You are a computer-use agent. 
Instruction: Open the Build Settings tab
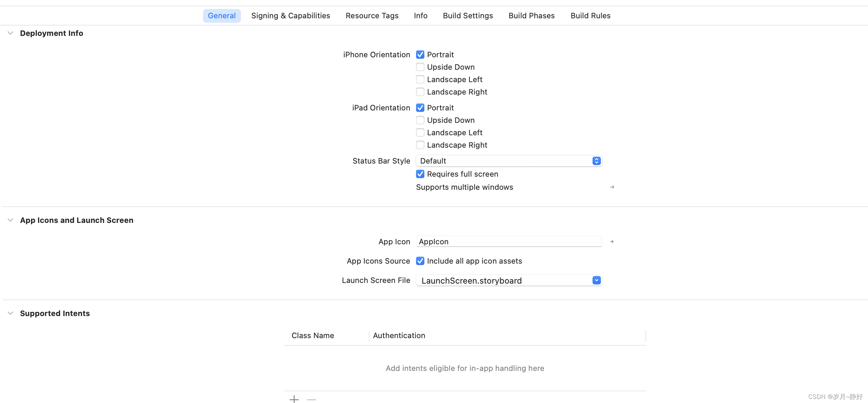pyautogui.click(x=468, y=16)
